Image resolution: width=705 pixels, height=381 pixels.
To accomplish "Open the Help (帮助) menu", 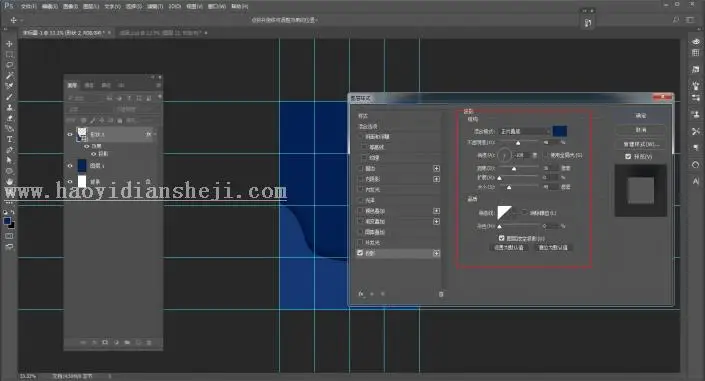I will pos(239,7).
